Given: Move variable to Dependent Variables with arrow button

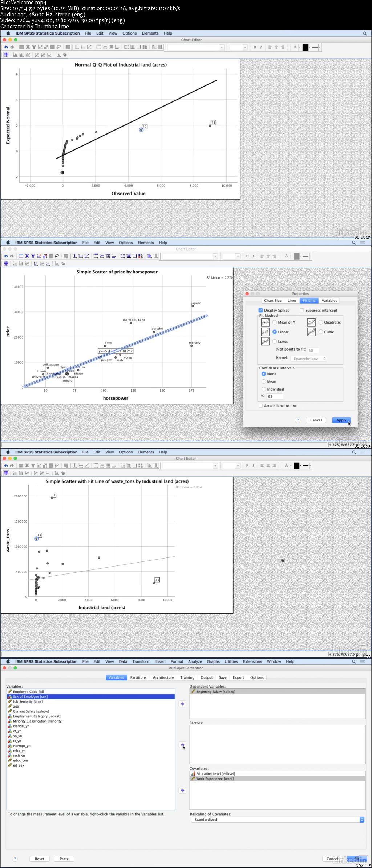Looking at the screenshot, I should tap(182, 704).
